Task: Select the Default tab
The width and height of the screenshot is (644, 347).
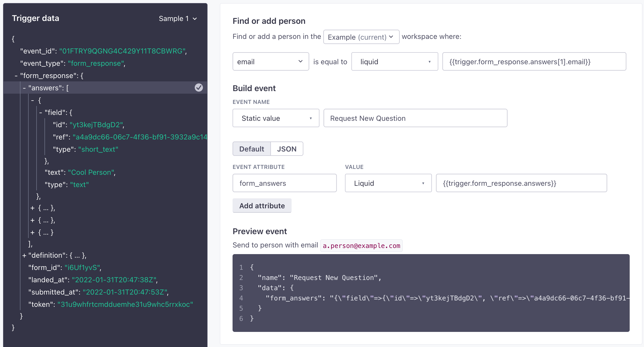Action: 251,149
